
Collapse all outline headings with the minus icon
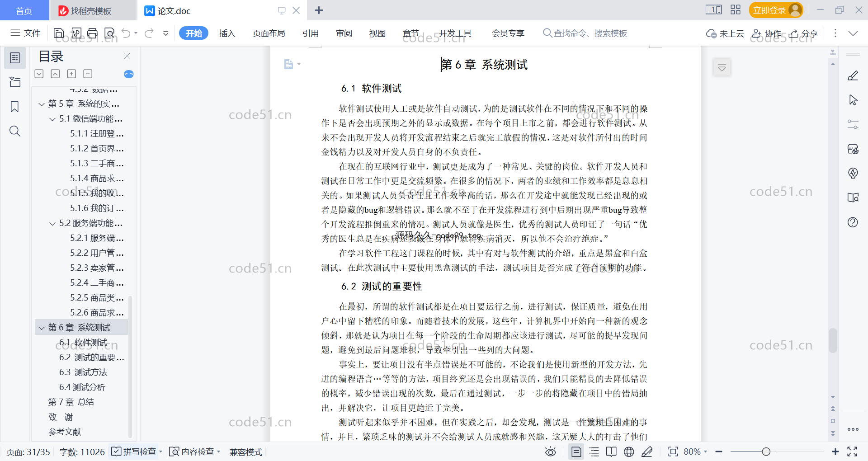tap(88, 74)
